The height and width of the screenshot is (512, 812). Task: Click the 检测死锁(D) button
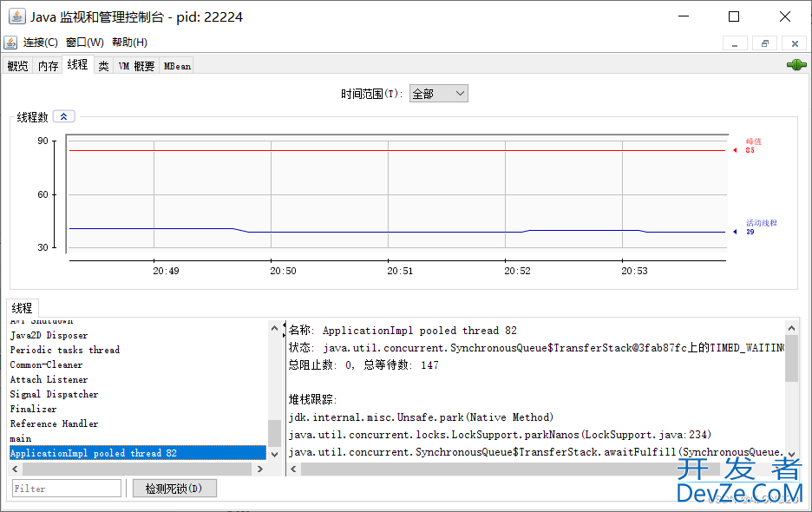[174, 489]
